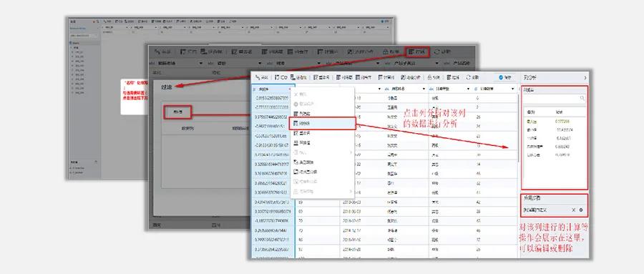Click the magnifier icon in the column analysis search box

click(582, 99)
